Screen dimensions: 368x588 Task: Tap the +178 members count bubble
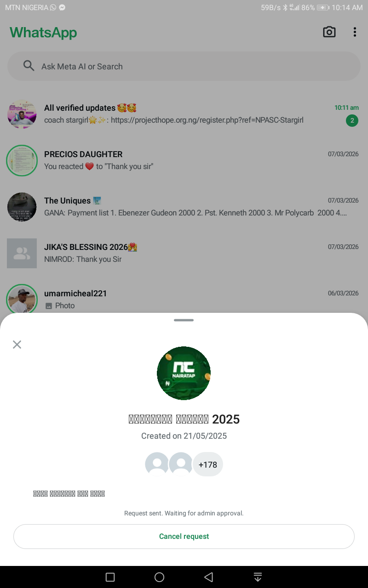(207, 464)
